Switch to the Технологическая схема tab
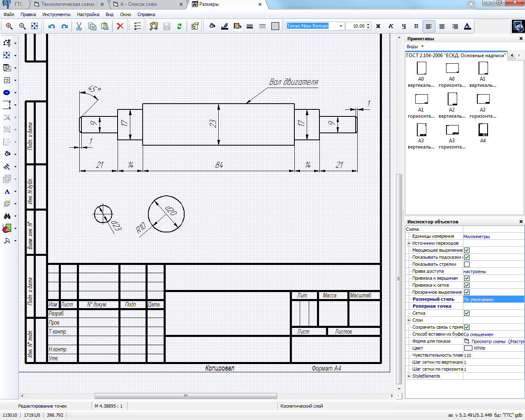This screenshot has width=525, height=420. point(68,4)
